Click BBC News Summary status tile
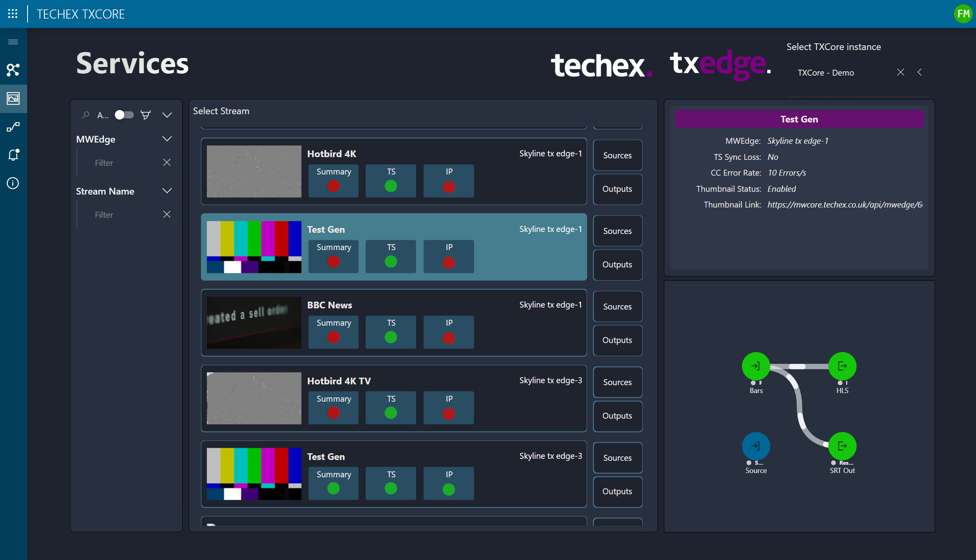This screenshot has width=976, height=560. (333, 332)
